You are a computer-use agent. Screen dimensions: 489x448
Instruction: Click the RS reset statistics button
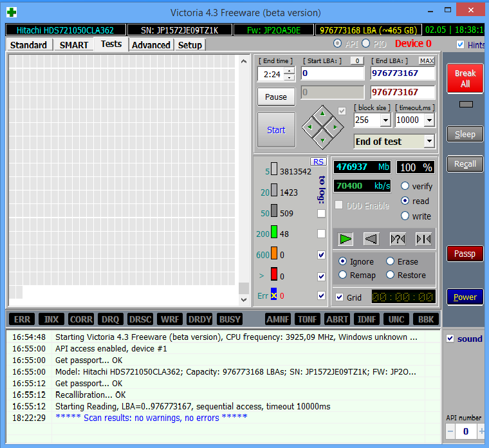(318, 162)
